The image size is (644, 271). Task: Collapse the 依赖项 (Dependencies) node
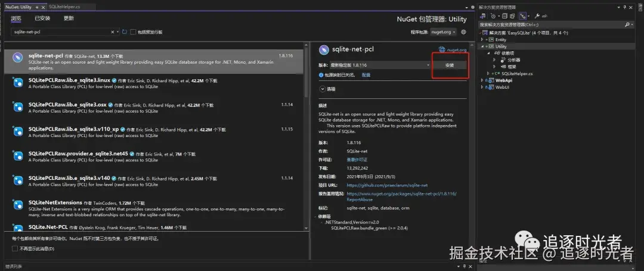[x=488, y=53]
